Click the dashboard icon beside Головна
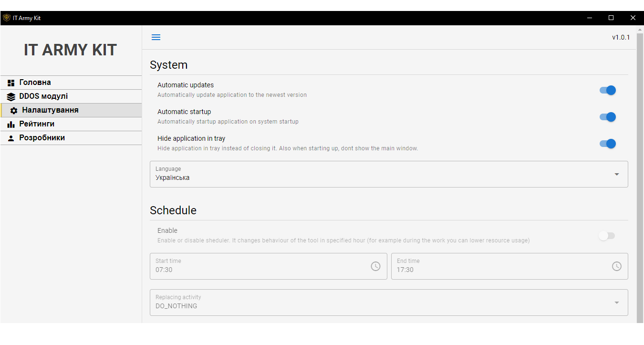This screenshot has height=345, width=644. pyautogui.click(x=11, y=83)
